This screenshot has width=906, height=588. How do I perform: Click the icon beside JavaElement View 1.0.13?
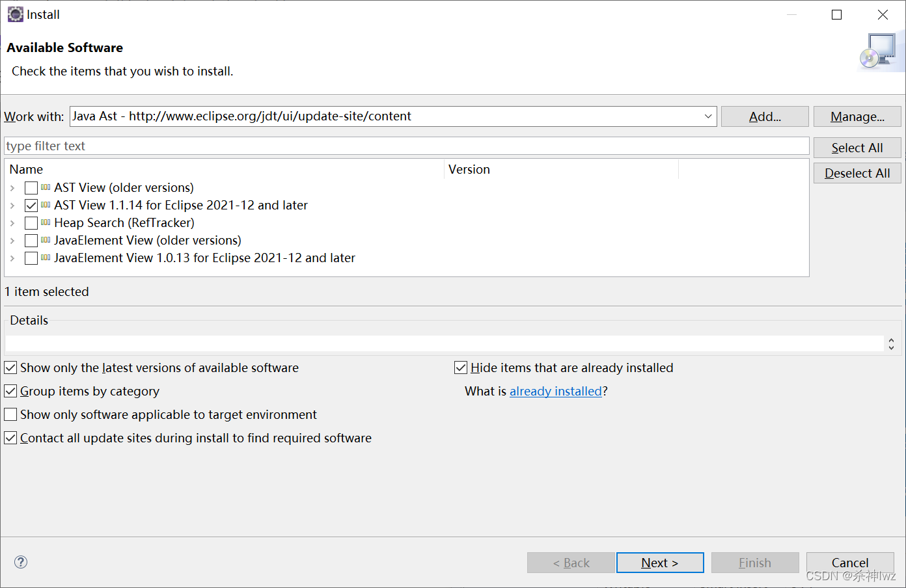[44, 258]
